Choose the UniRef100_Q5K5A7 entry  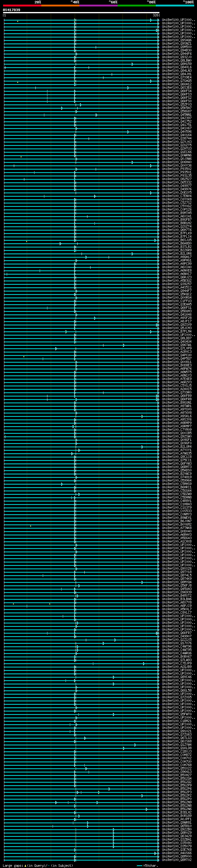click(176, 108)
